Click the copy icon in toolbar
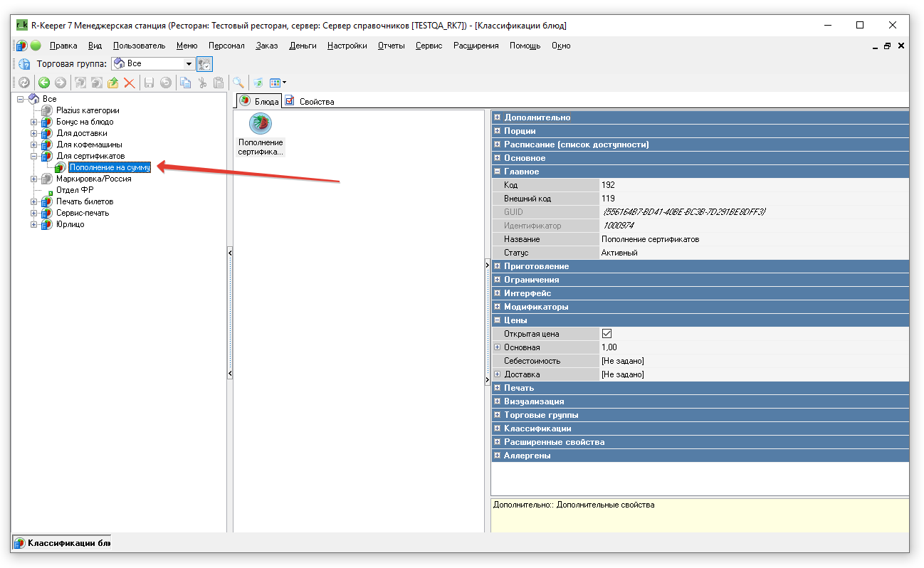Screen dimensions: 924x568 pyautogui.click(x=185, y=83)
